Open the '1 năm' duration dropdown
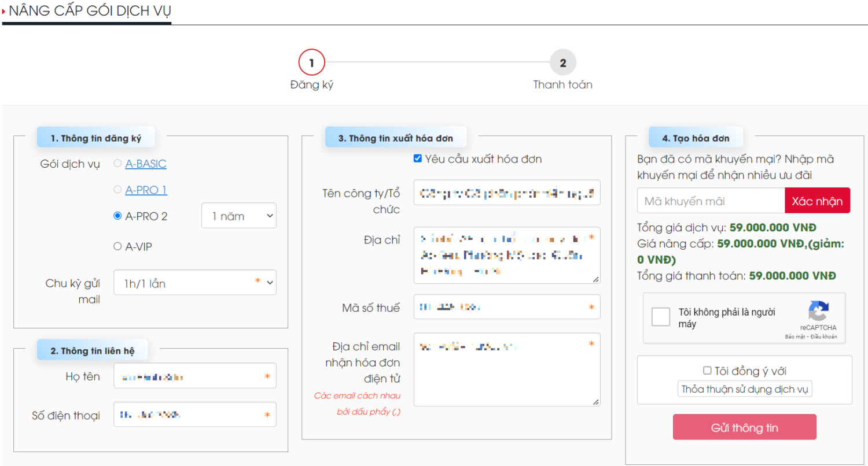Screen dimensions: 868x466 tap(239, 216)
